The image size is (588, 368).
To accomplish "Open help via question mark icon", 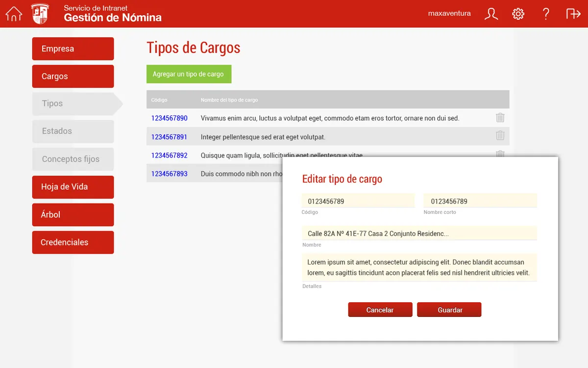I will point(546,14).
